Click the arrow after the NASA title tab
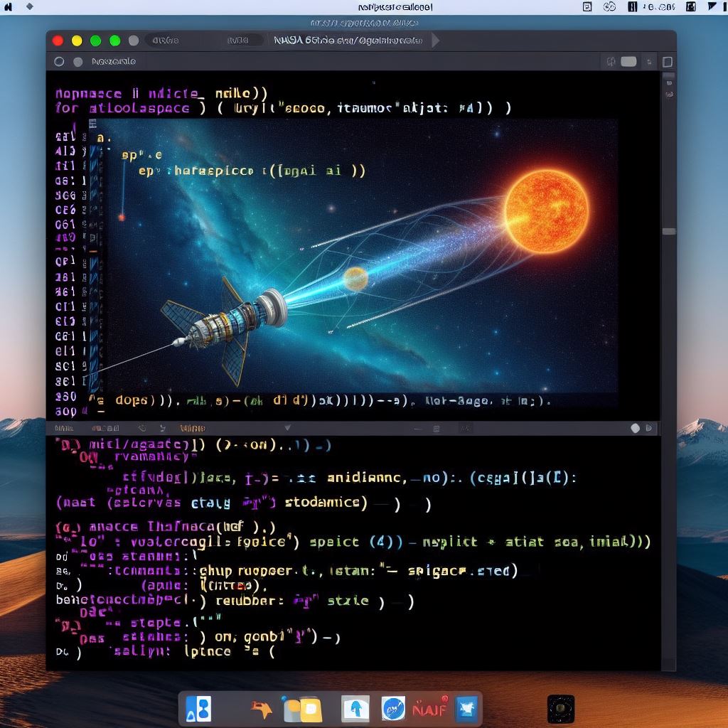 [435, 41]
